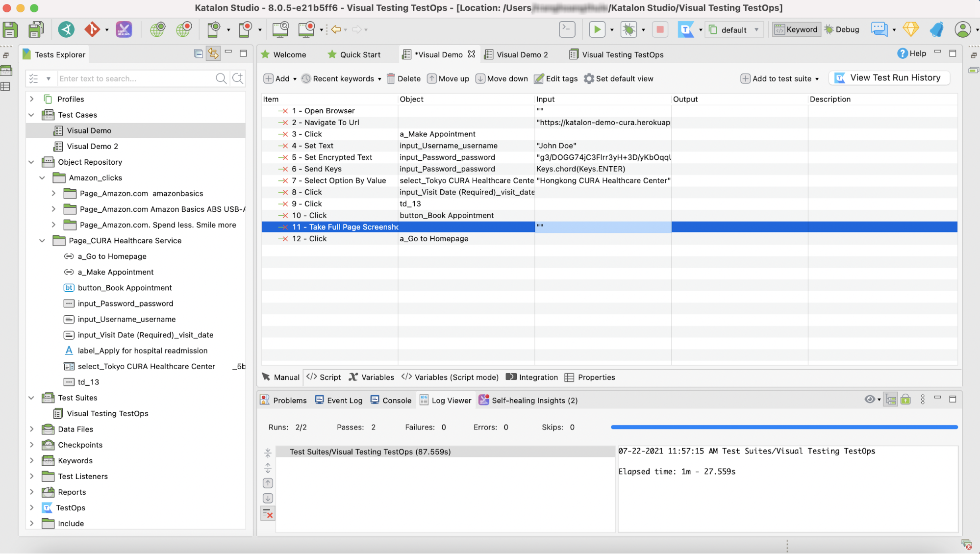Select Visual Demo 2 test case in the tree
The height and width of the screenshot is (554, 980).
click(92, 146)
